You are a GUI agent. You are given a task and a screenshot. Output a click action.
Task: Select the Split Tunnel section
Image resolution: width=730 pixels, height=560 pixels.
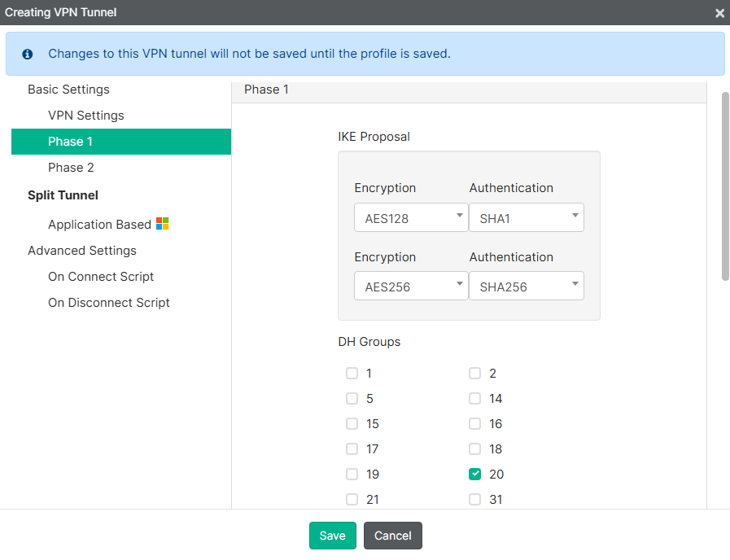63,195
